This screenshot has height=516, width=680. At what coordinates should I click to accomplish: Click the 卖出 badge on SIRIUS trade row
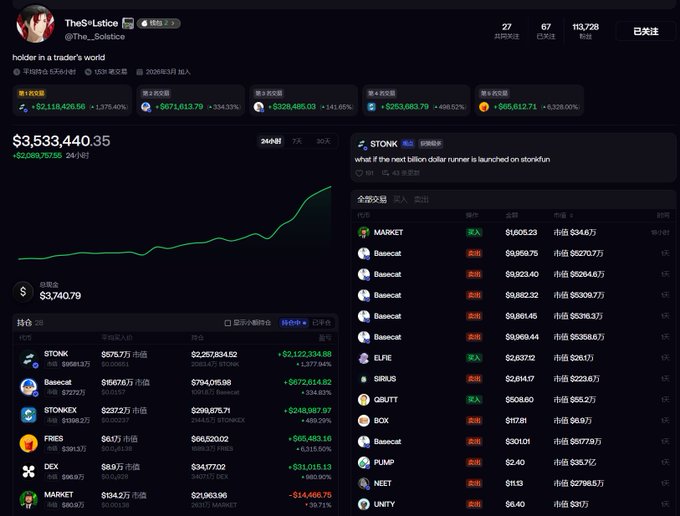click(x=474, y=379)
